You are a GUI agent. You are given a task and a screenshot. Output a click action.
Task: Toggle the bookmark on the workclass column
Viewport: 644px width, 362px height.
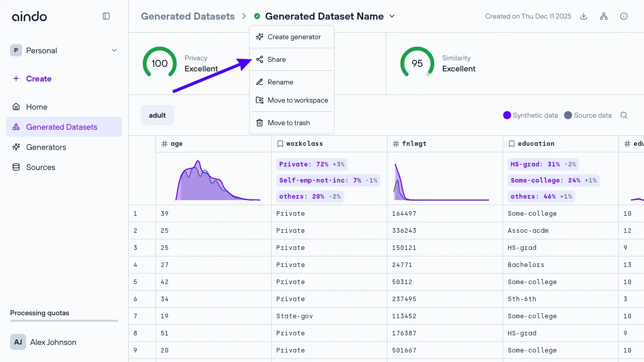pos(280,143)
